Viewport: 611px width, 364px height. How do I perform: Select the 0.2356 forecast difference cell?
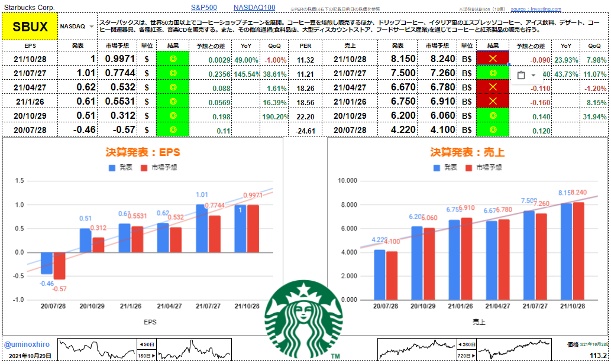point(211,74)
